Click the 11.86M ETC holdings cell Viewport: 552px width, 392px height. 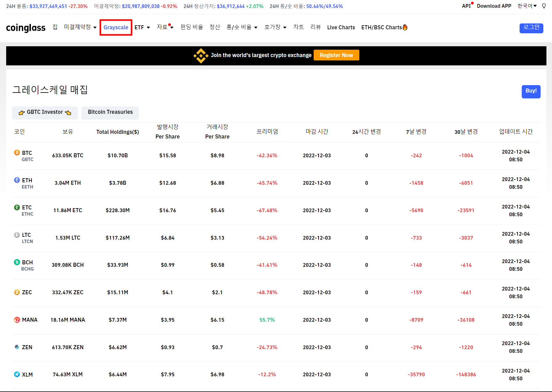(68, 211)
